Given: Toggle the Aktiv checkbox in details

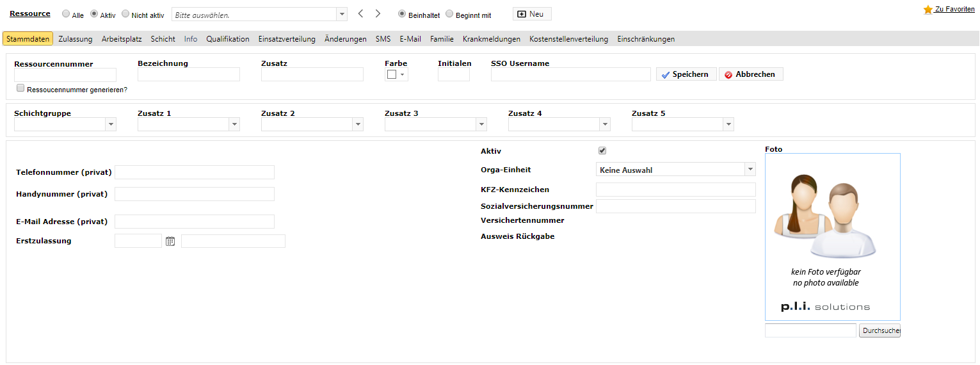Looking at the screenshot, I should 602,150.
